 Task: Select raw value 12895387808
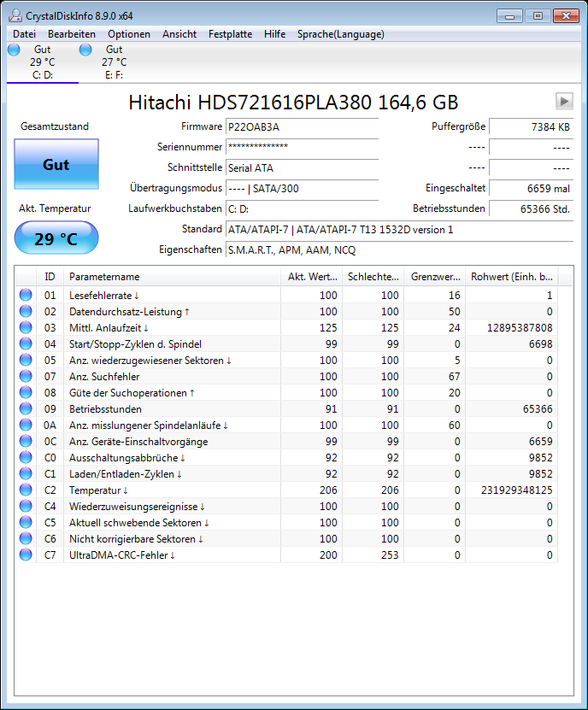click(520, 328)
